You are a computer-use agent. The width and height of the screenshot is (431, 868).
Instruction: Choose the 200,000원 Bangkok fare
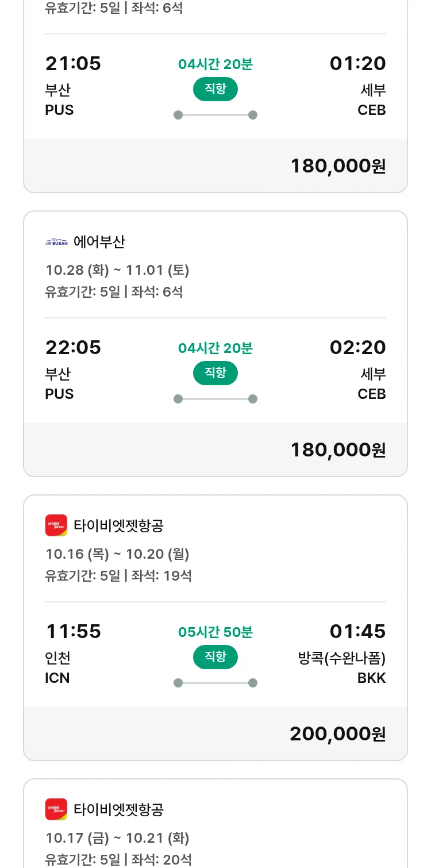coord(338,734)
